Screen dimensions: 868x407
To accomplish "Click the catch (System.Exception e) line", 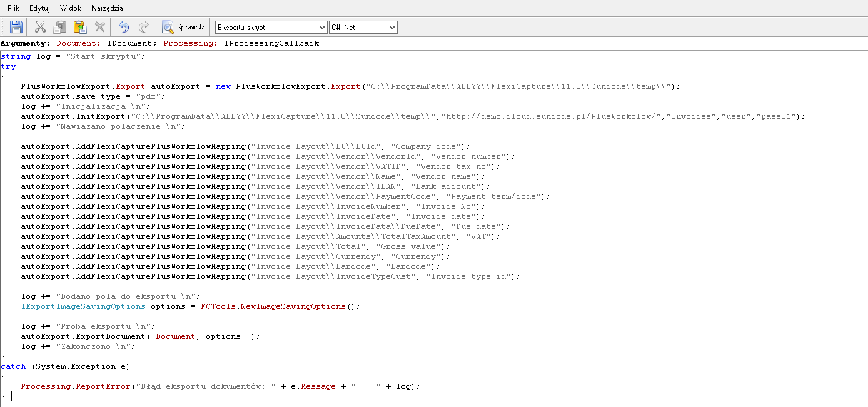I will 65,366.
